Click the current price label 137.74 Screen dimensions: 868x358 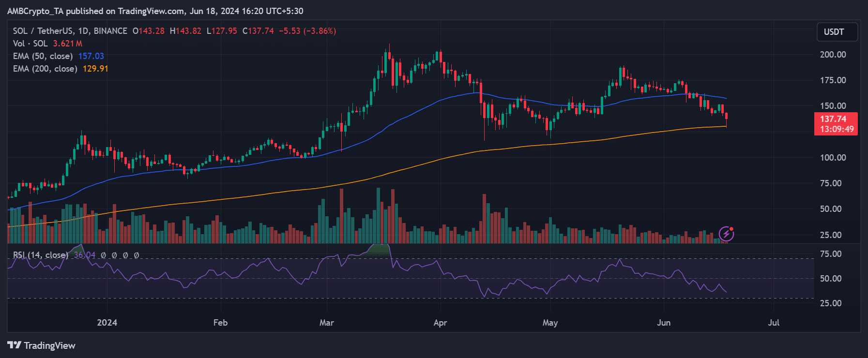pos(833,119)
